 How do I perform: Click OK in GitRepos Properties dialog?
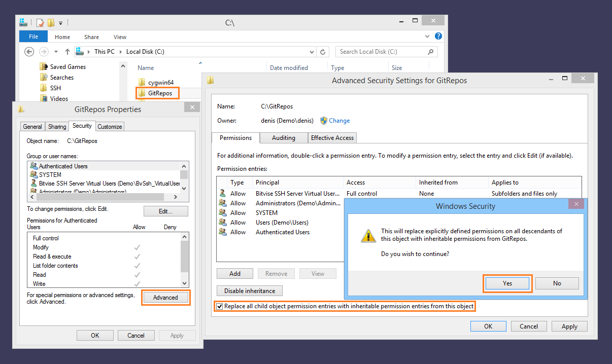(x=95, y=336)
